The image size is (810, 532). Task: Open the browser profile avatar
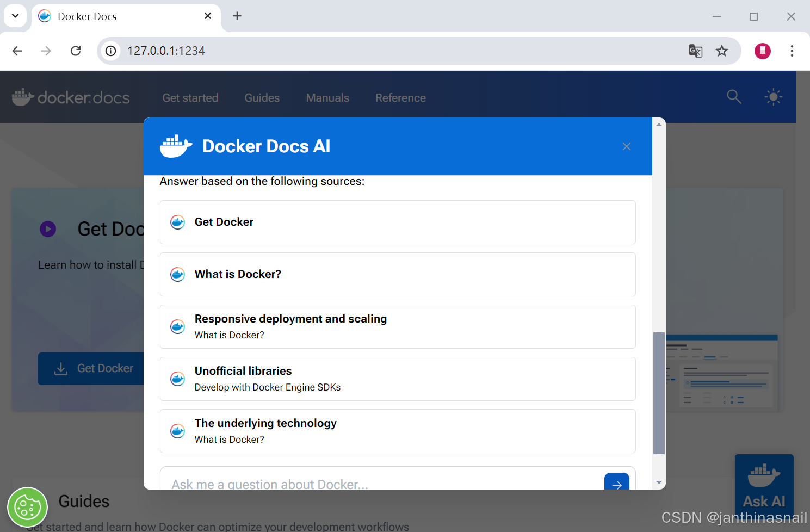[763, 51]
